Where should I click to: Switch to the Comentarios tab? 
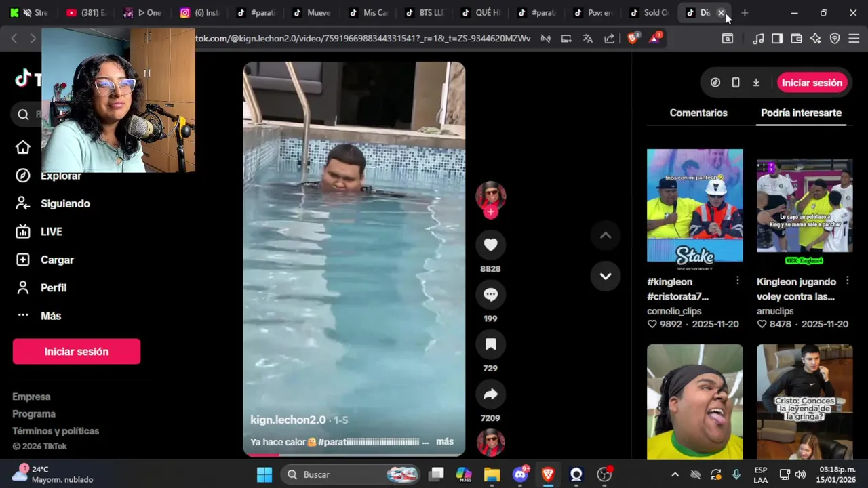click(698, 113)
